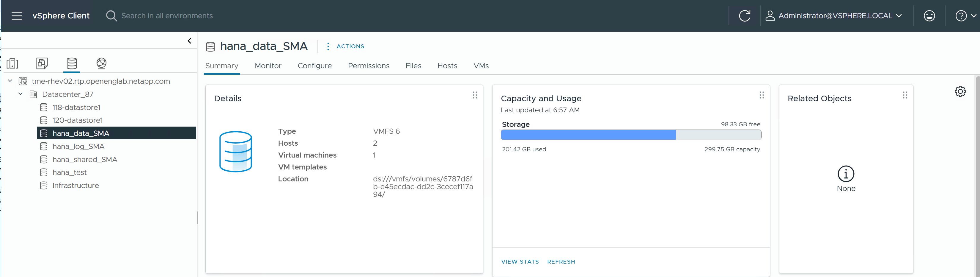Viewport: 980px width, 277px height.
Task: Open the Administrator user dropdown
Action: pos(833,15)
